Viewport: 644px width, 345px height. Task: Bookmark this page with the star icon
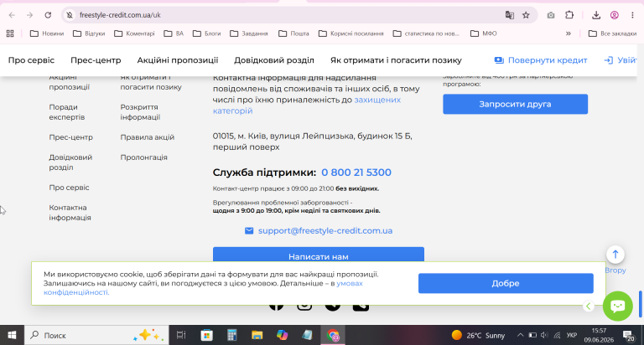coord(526,15)
